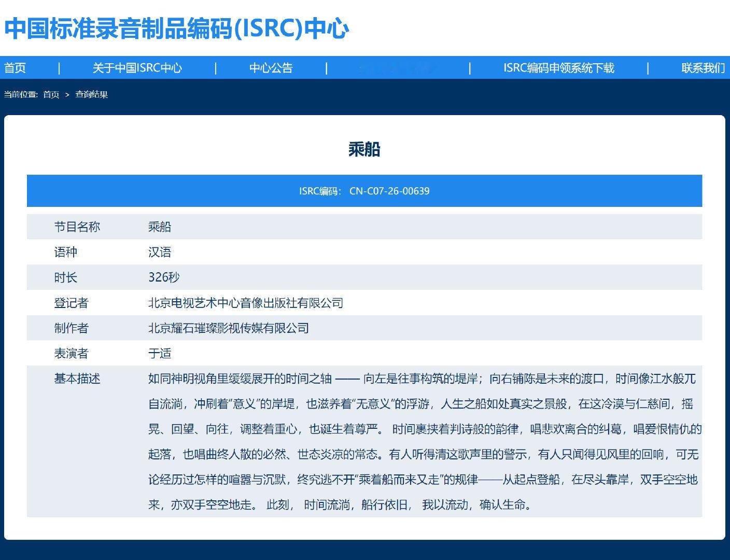
Task: Click the 查询结果 breadcrumb text
Action: tap(92, 94)
